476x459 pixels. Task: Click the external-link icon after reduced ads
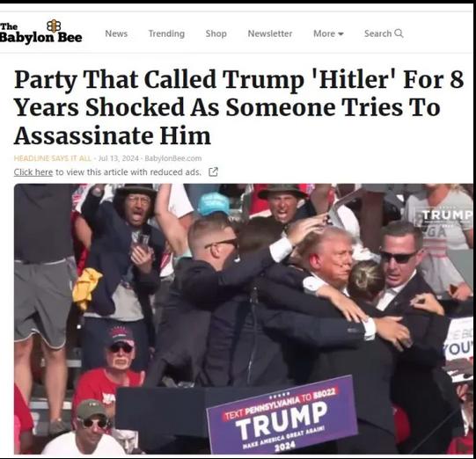tap(214, 171)
